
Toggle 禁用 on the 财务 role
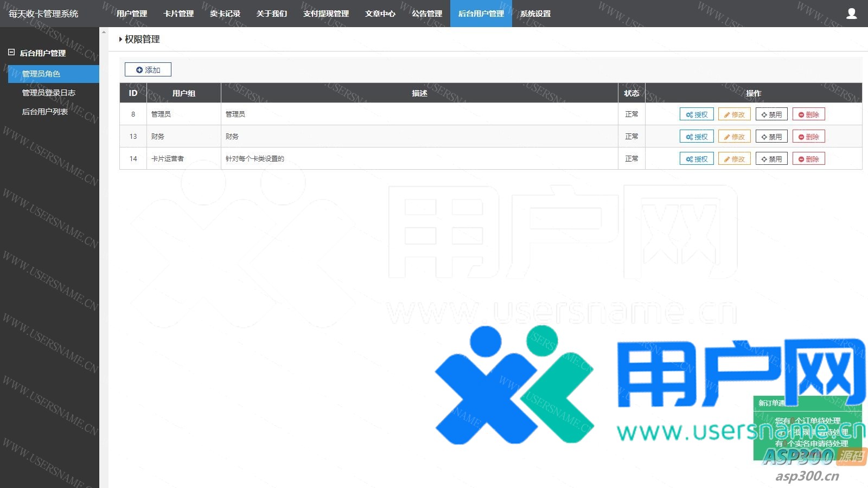pos(771,137)
